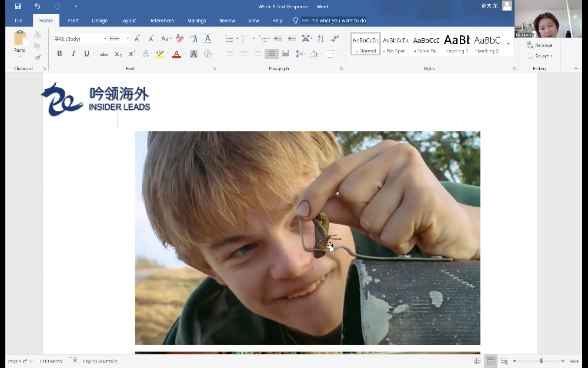Click the Undo arrow icon
588x368 pixels.
coord(38,6)
